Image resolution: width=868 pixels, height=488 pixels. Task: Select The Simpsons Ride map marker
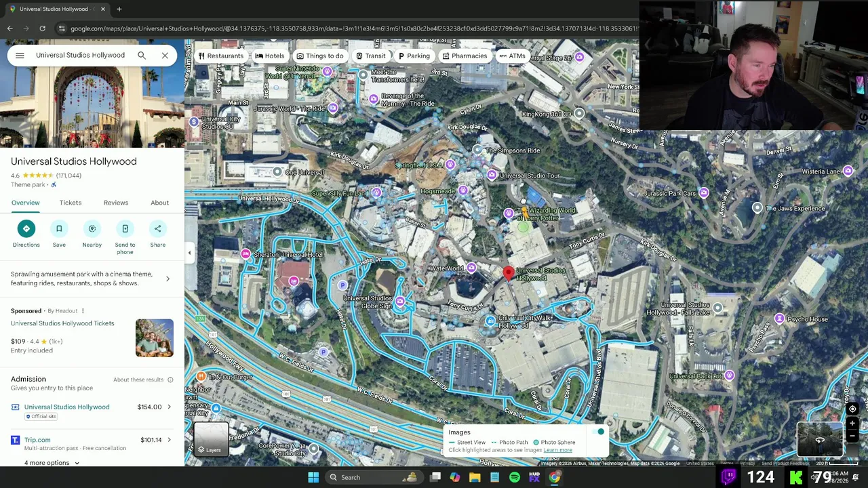coord(478,150)
